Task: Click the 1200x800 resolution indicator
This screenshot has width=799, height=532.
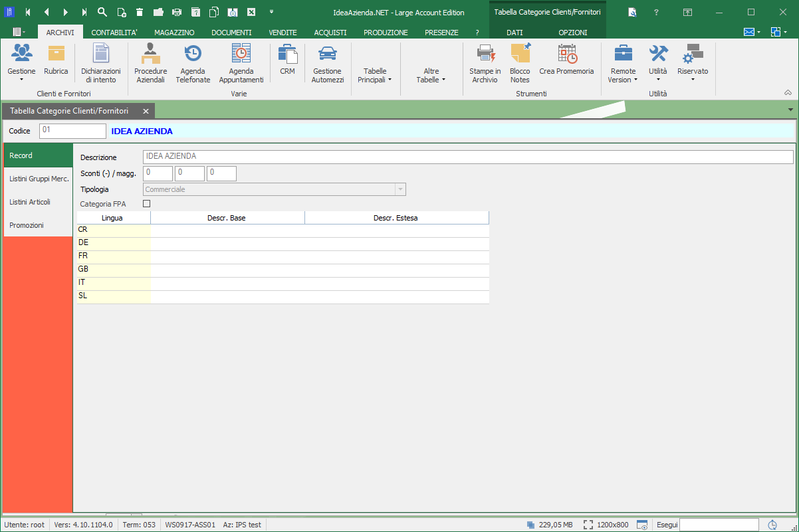Action: (606, 525)
